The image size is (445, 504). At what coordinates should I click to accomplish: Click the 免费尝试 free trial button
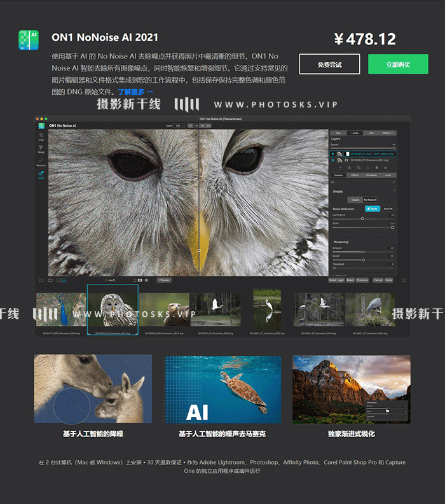pyautogui.click(x=329, y=64)
